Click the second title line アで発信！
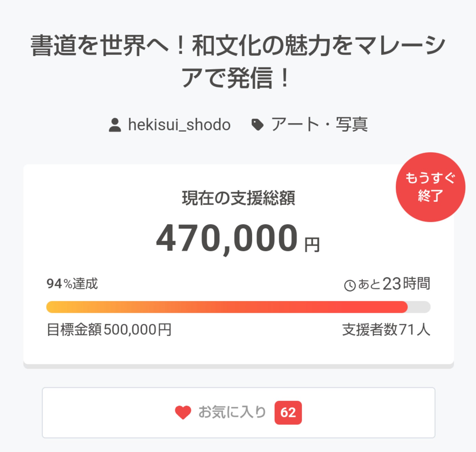476x452 pixels. coord(235,78)
